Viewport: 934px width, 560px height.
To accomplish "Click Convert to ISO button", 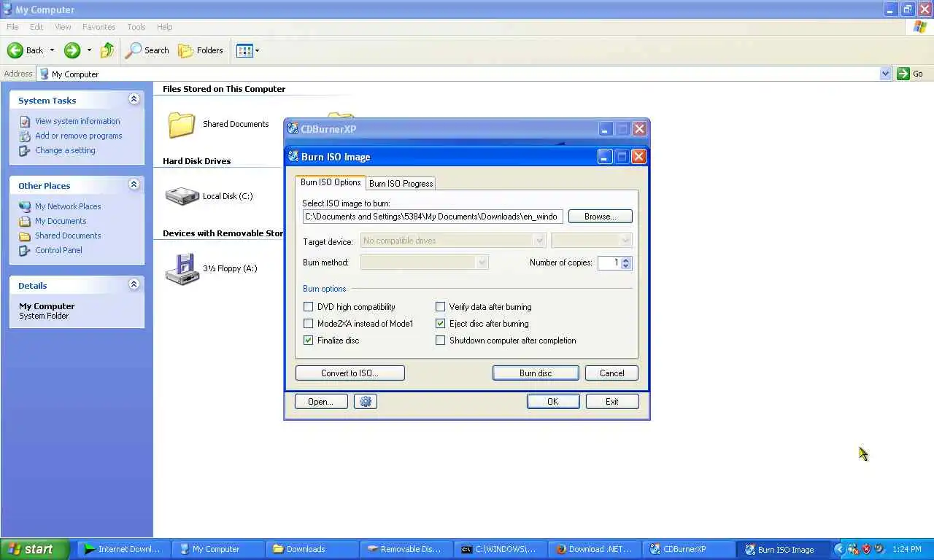I will (x=350, y=373).
